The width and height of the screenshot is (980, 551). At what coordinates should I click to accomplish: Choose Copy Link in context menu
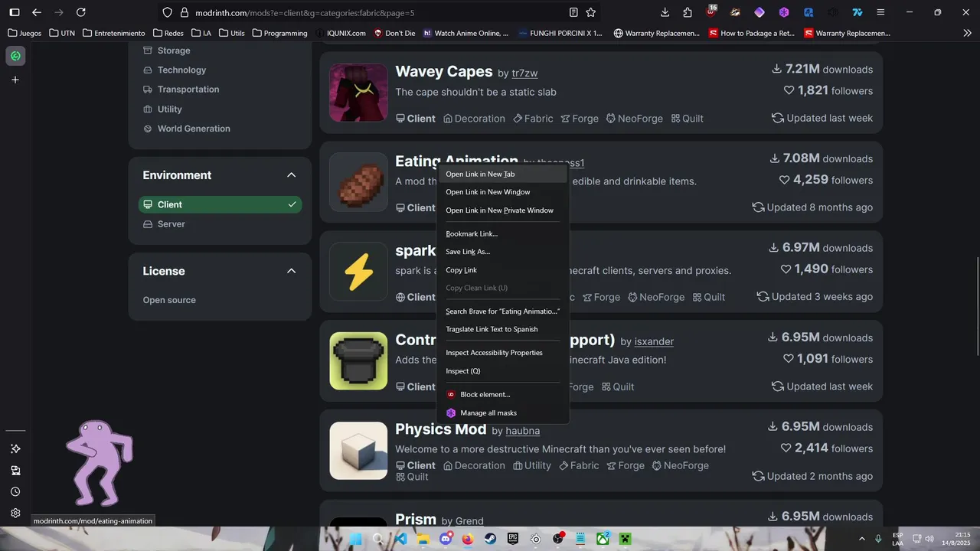tap(502, 270)
